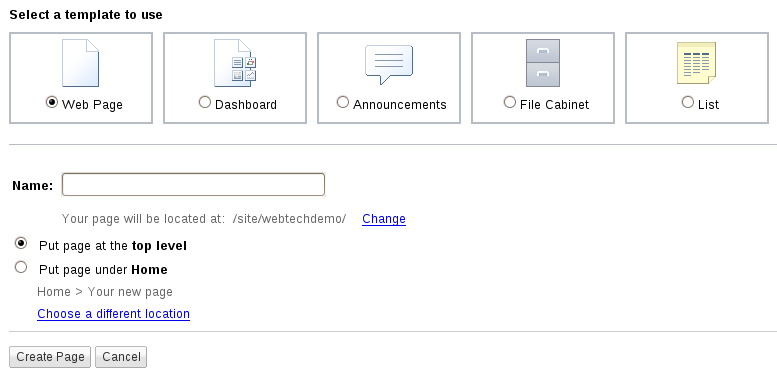Click the blank Web Page template icon
This screenshot has height=373, width=777.
click(80, 63)
